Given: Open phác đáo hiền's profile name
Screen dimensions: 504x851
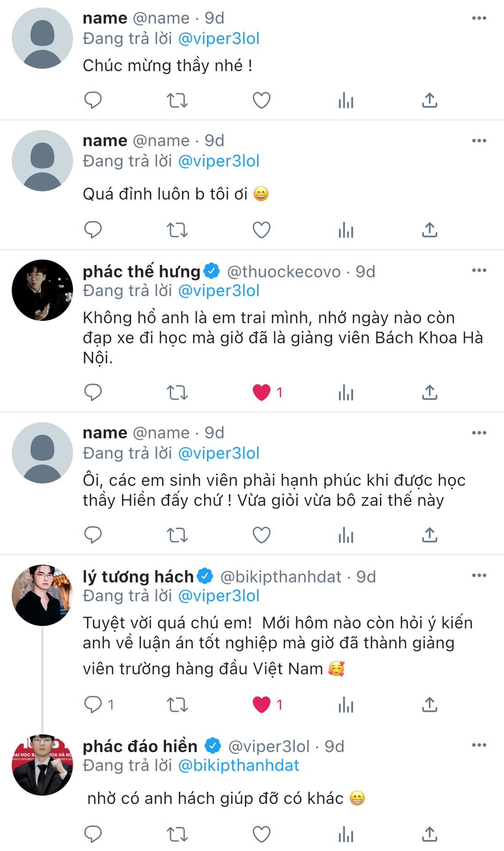Looking at the screenshot, I should [140, 746].
